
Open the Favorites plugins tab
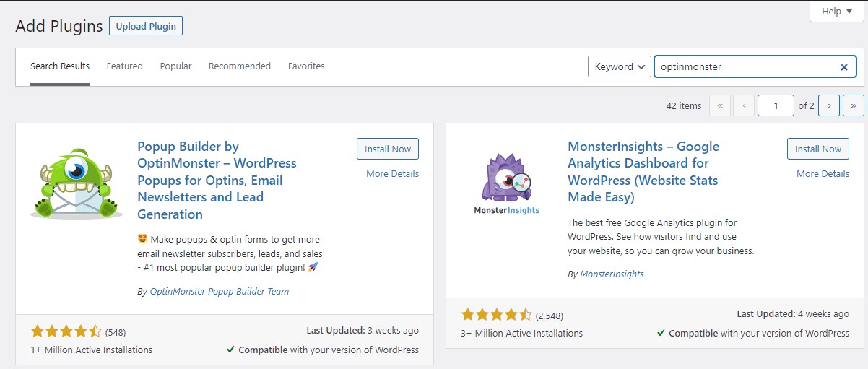click(x=306, y=66)
